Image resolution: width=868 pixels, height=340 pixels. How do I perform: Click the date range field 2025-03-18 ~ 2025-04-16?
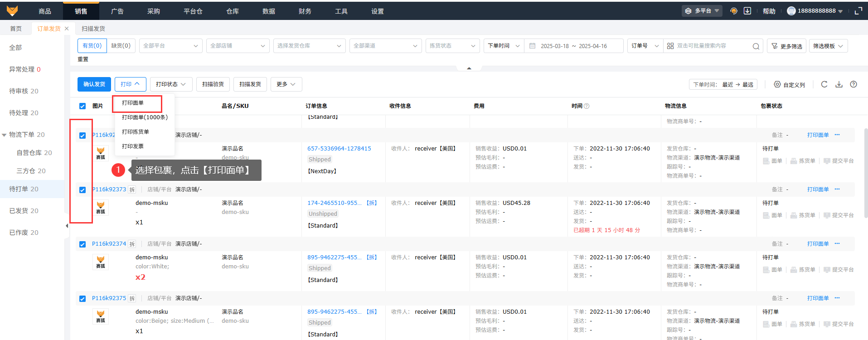pyautogui.click(x=573, y=46)
